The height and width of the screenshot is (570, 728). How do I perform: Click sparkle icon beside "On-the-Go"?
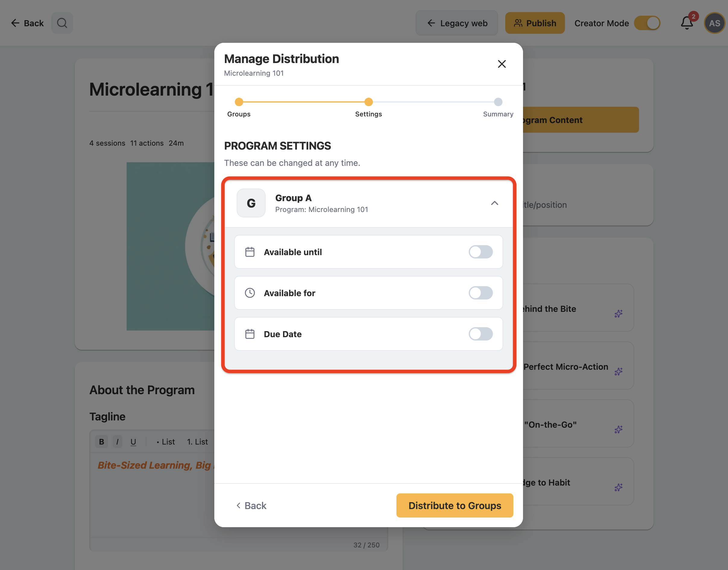618,429
